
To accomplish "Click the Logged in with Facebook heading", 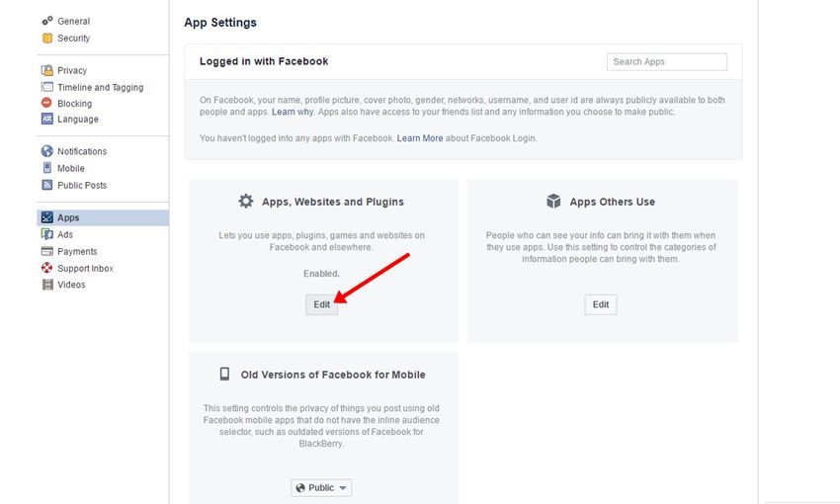I will pyautogui.click(x=264, y=61).
